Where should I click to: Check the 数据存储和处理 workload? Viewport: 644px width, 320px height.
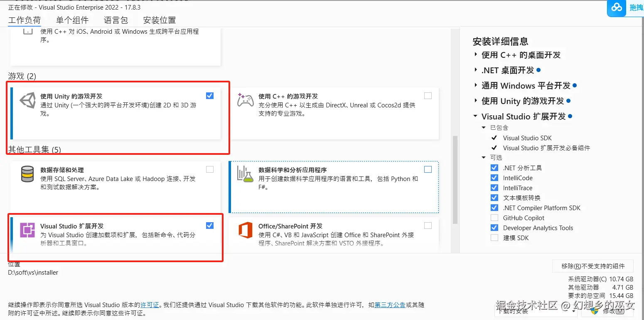point(210,169)
